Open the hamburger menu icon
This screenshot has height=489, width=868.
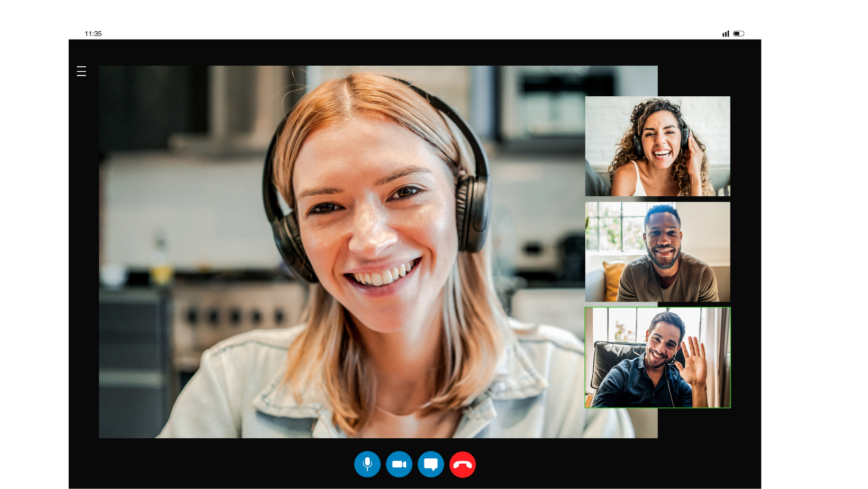(82, 71)
